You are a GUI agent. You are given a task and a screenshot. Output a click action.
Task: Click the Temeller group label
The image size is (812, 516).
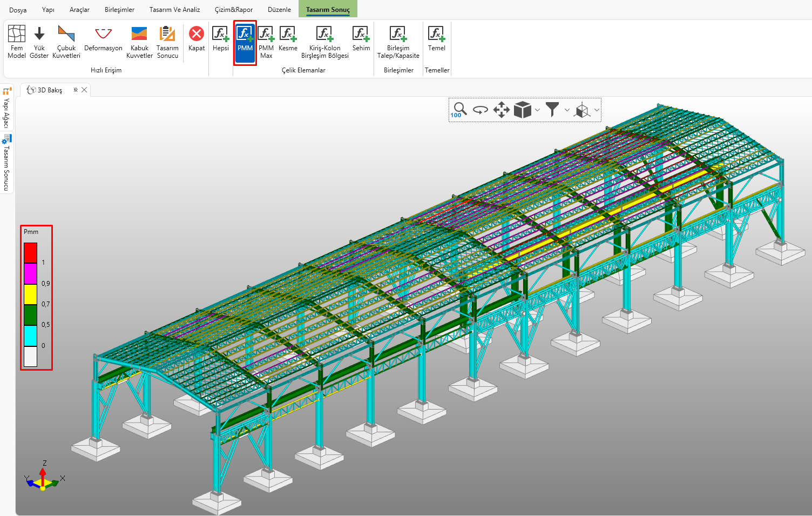pos(437,70)
